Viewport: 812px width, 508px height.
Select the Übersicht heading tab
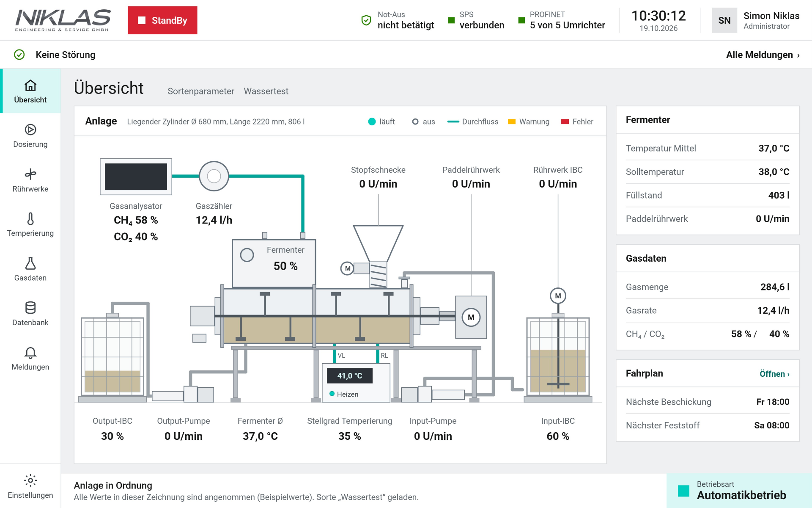point(109,88)
